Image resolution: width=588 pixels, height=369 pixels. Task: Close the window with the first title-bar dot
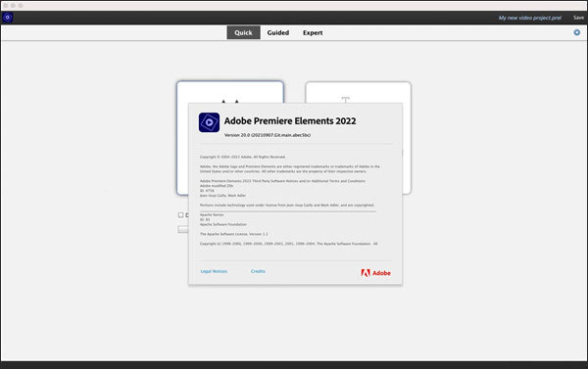click(6, 6)
